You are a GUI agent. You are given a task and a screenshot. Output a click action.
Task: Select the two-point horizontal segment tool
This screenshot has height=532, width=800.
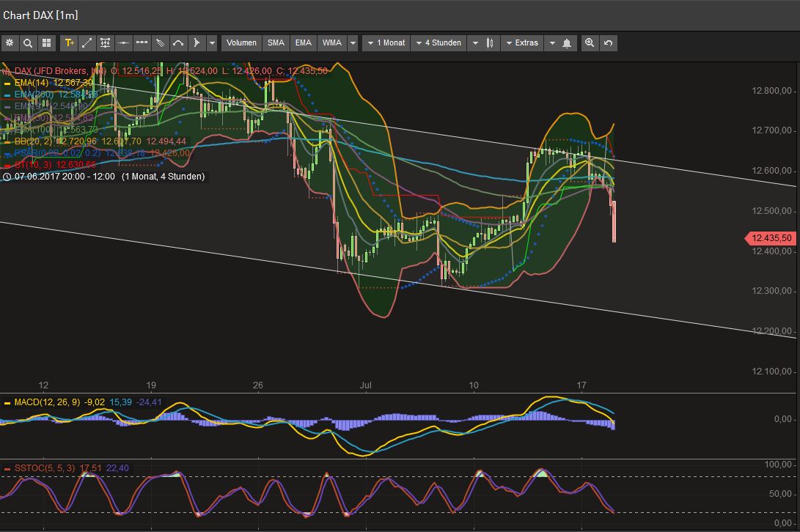[x=142, y=43]
